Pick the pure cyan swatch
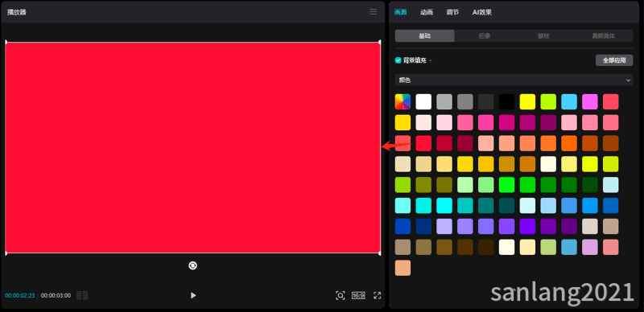This screenshot has height=312, width=644. (444, 205)
